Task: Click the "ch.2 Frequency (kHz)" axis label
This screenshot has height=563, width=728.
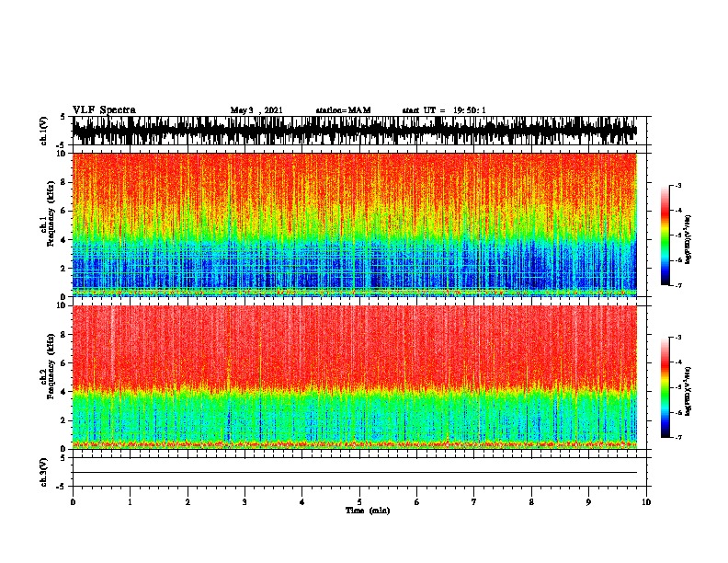Action: [48, 366]
